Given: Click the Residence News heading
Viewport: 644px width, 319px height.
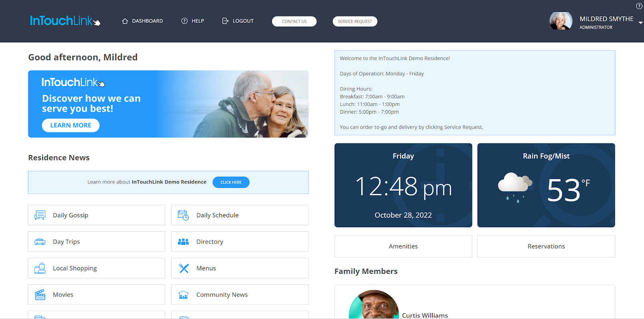Looking at the screenshot, I should tap(59, 158).
